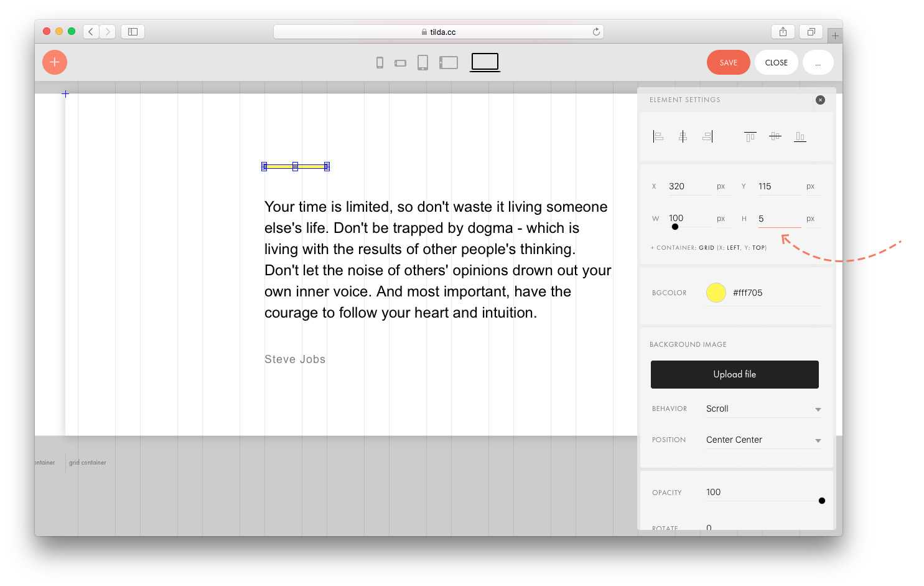Switch to tablet portrait preview
924x586 pixels.
[x=422, y=62]
